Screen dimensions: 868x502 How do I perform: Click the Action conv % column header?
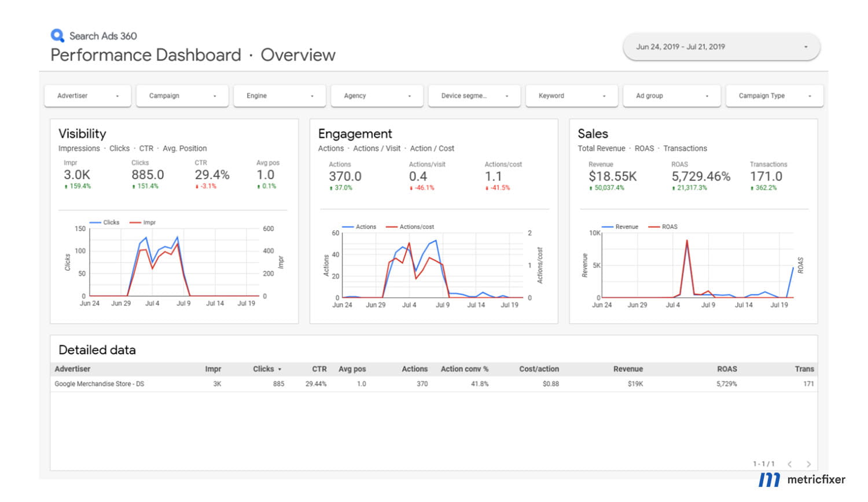click(x=465, y=369)
